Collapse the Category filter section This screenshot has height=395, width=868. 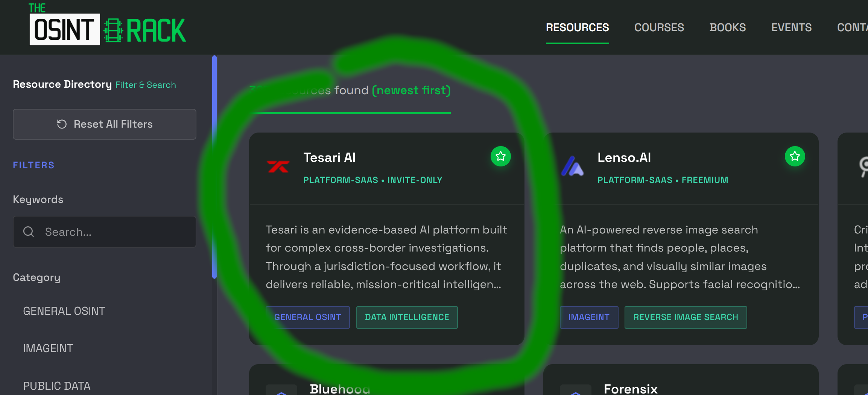click(x=36, y=277)
